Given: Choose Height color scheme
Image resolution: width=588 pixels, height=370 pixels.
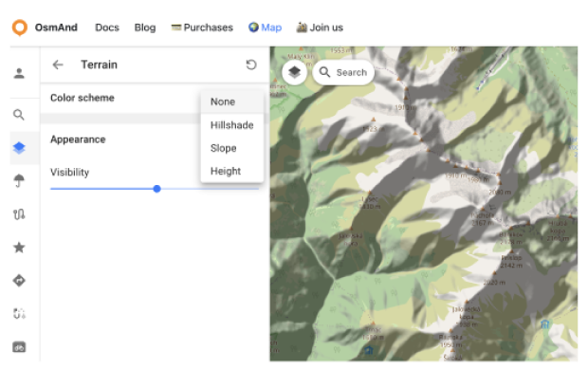Looking at the screenshot, I should point(232,171).
